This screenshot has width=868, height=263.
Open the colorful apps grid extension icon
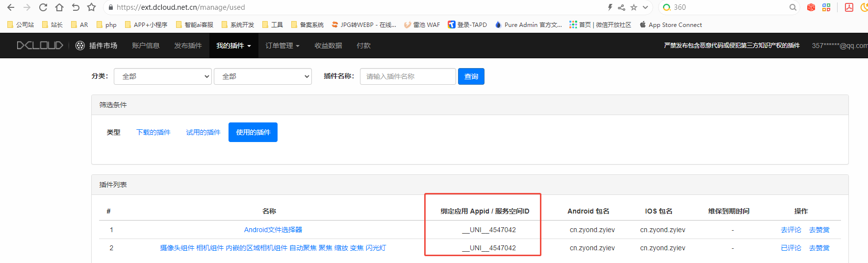(x=826, y=7)
